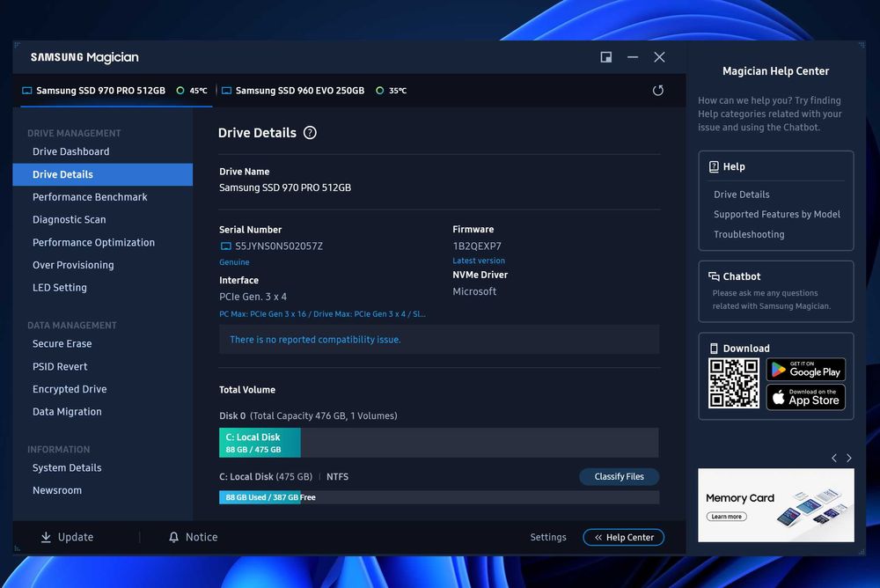Show next banner with right arrow
Image resolution: width=880 pixels, height=588 pixels.
click(849, 459)
